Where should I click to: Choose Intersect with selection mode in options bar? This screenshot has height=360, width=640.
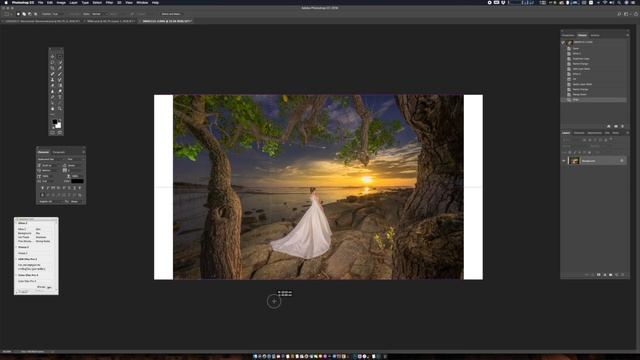(36, 14)
